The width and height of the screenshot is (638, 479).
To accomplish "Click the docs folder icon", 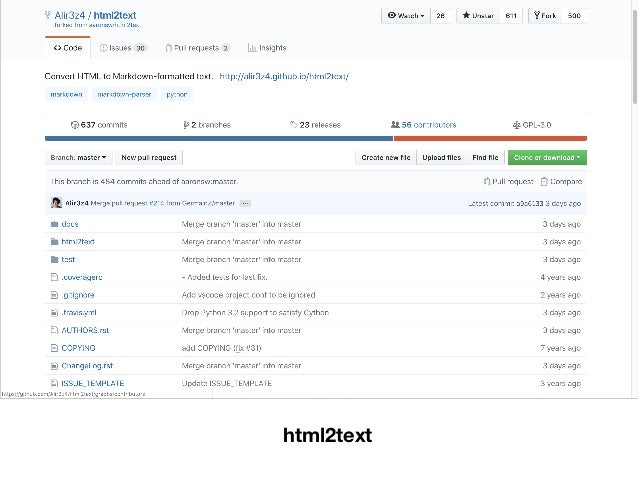I will 55,224.
